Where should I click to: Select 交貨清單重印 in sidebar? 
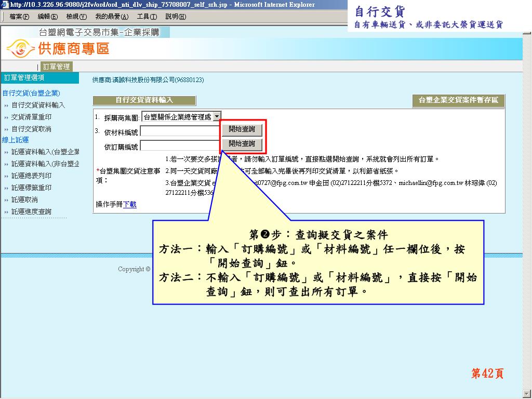click(x=31, y=117)
